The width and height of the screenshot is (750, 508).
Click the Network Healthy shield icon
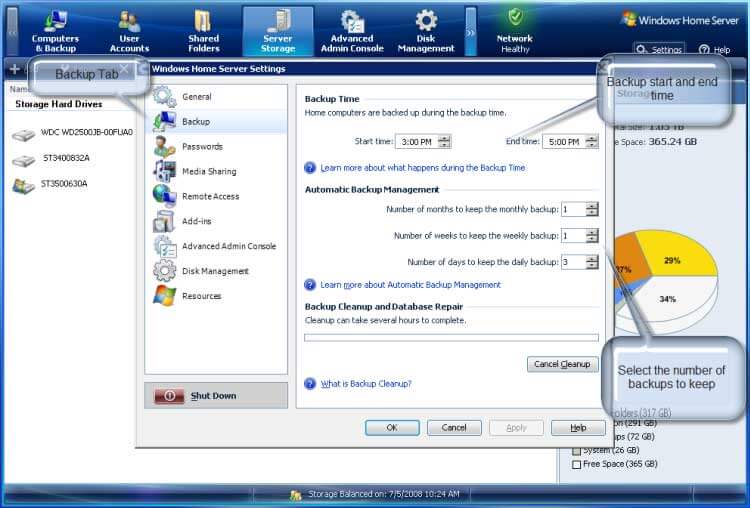(x=515, y=18)
